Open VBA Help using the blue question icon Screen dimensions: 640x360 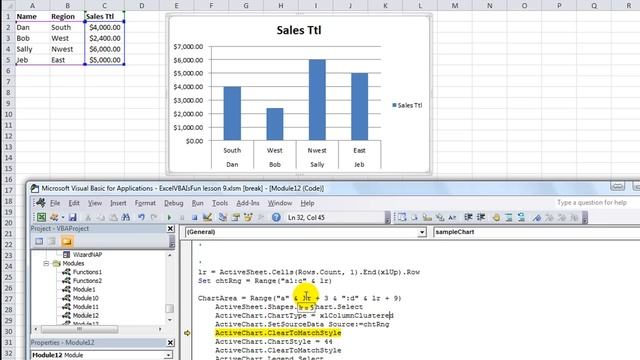coord(276,218)
